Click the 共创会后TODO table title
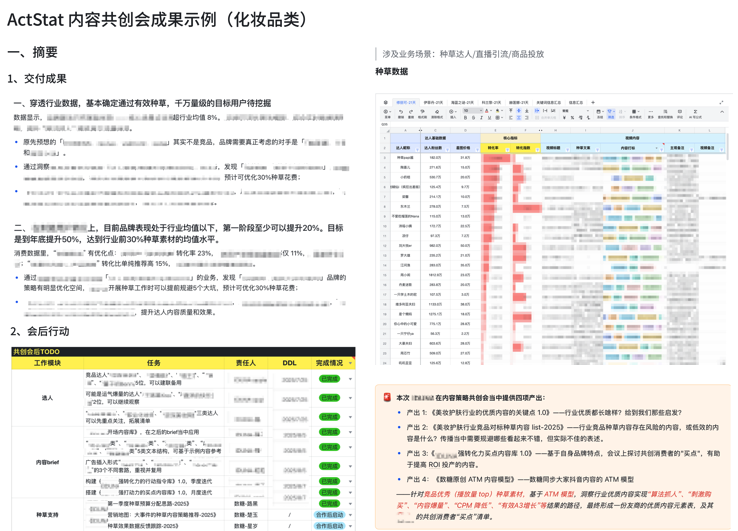 (36, 352)
